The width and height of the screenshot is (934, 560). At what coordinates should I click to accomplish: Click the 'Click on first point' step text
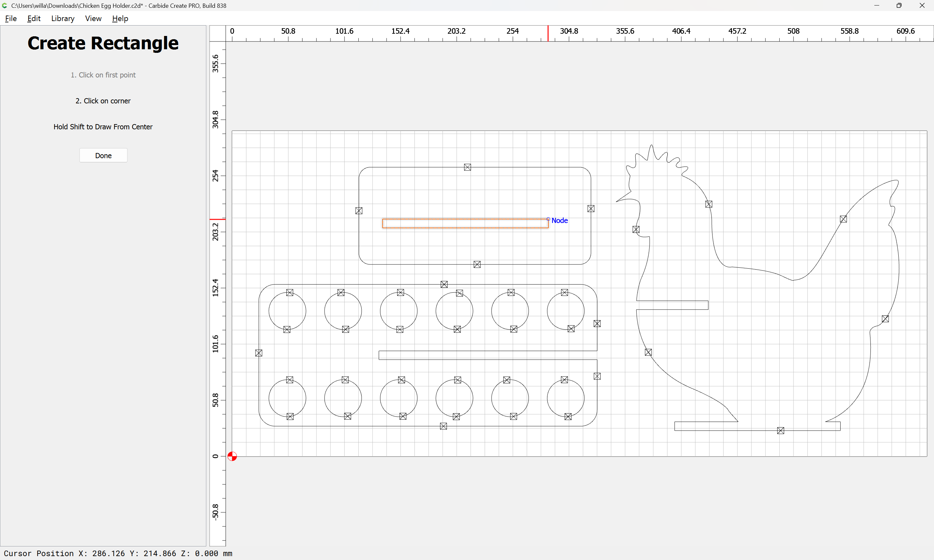[103, 75]
